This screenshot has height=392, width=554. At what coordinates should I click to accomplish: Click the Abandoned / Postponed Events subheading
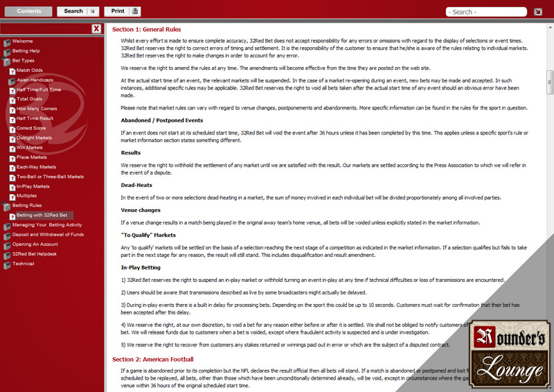click(x=162, y=121)
